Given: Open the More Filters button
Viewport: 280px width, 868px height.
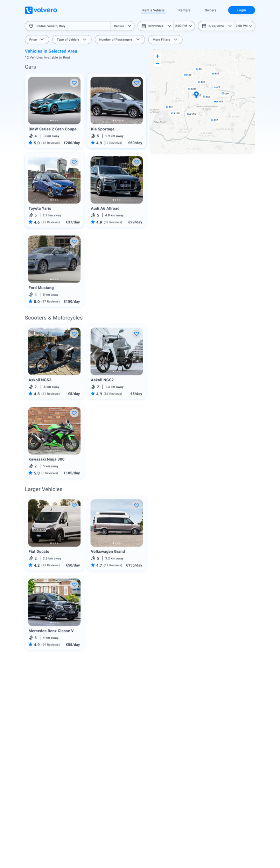Looking at the screenshot, I should pyautogui.click(x=165, y=40).
